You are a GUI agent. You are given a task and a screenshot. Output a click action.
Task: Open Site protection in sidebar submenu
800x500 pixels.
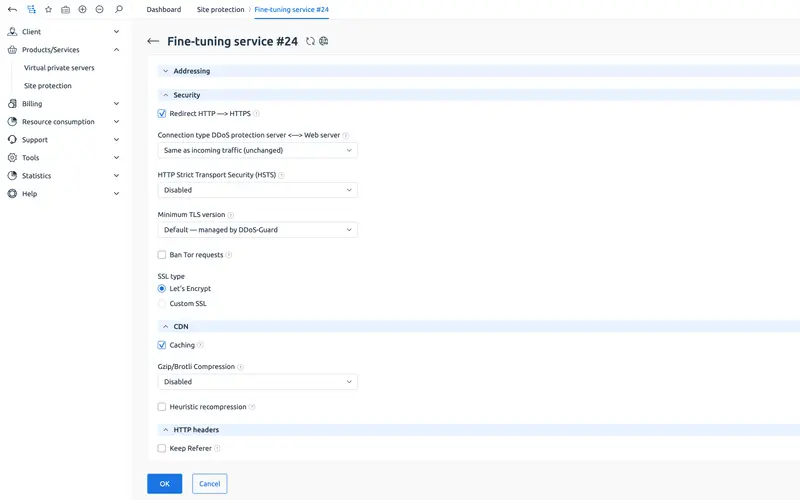[47, 86]
